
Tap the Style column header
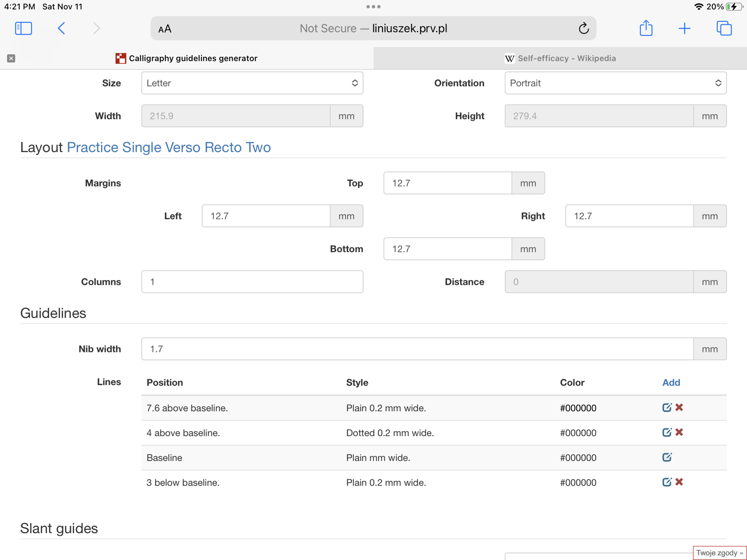pos(357,383)
